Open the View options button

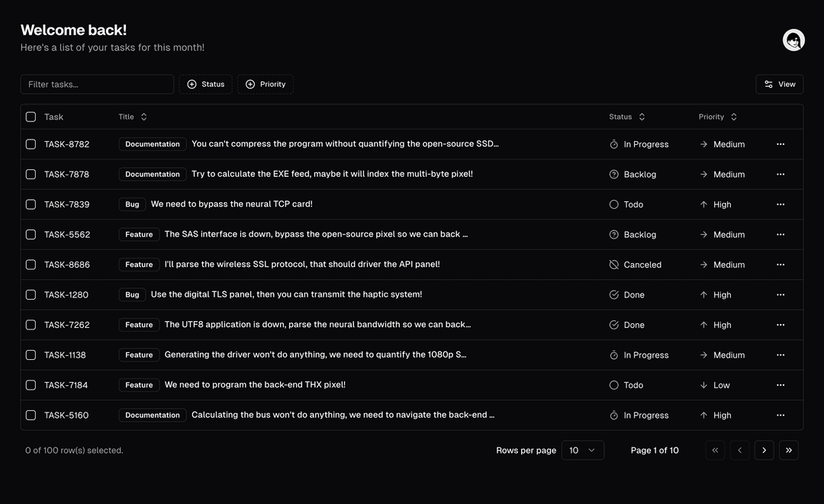point(779,84)
